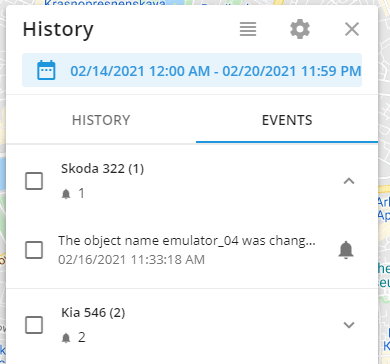Click the small bell under Kia 546
The width and height of the screenshot is (390, 364).
pos(66,338)
